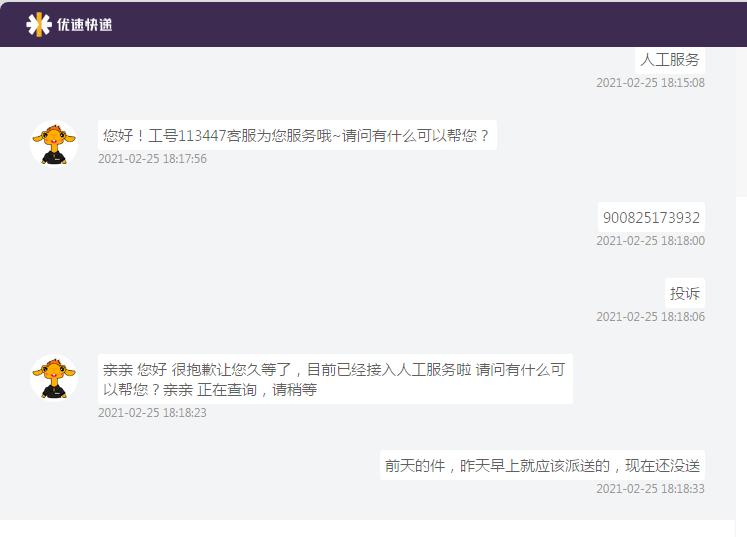Click the 优速快递 logo in header
This screenshot has width=747, height=537.
coord(69,24)
